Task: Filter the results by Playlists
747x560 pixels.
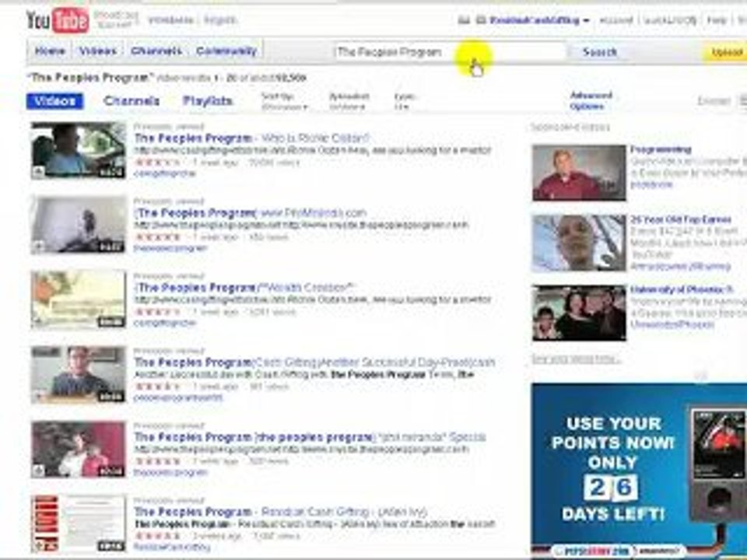Action: [x=208, y=101]
